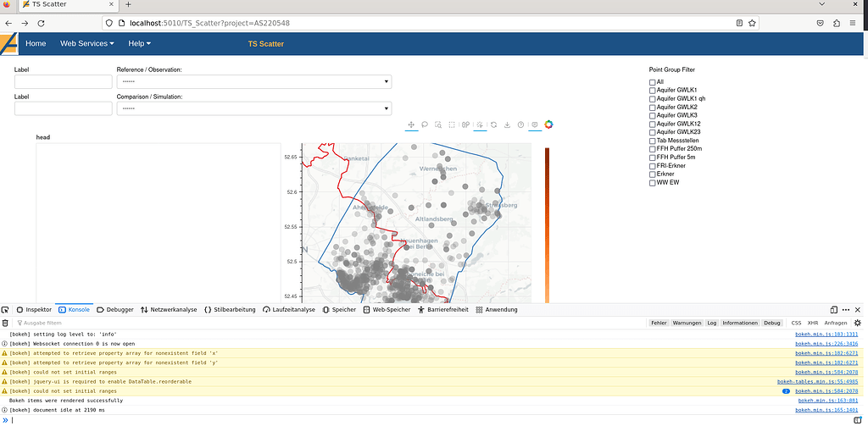Image resolution: width=868 pixels, height=437 pixels.
Task: Activate the Pan tool in plot toolbar
Action: point(411,124)
